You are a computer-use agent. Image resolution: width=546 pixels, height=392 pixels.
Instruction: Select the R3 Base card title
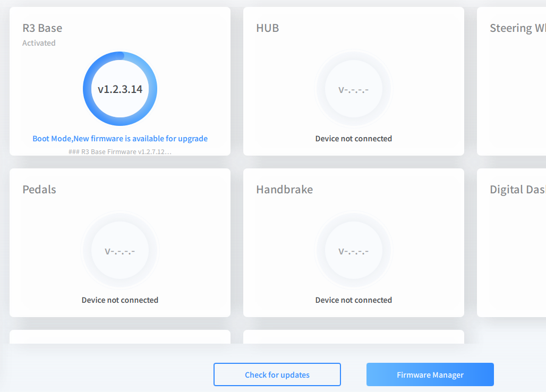pos(42,28)
